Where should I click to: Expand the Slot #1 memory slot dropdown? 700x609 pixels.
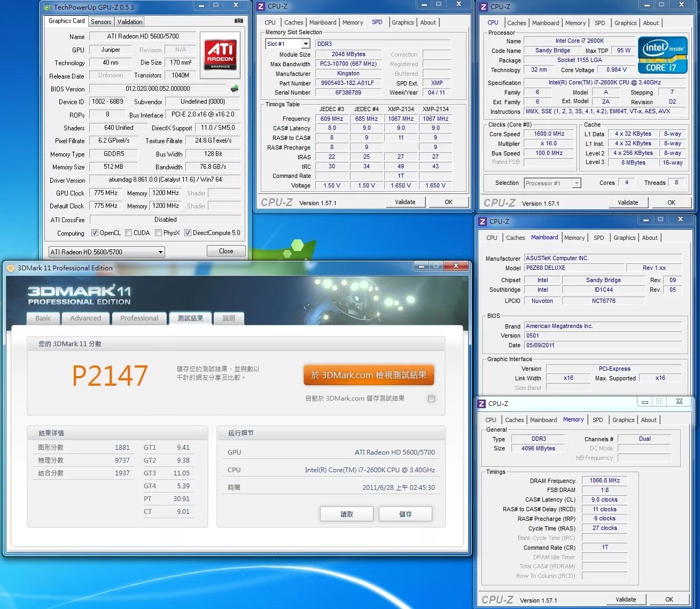287,44
